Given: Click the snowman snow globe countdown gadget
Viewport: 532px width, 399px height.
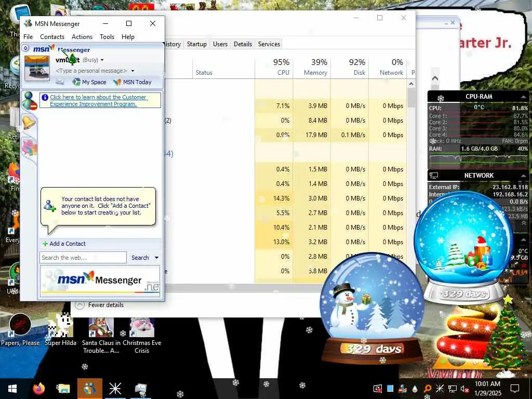Looking at the screenshot, I should (x=372, y=307).
